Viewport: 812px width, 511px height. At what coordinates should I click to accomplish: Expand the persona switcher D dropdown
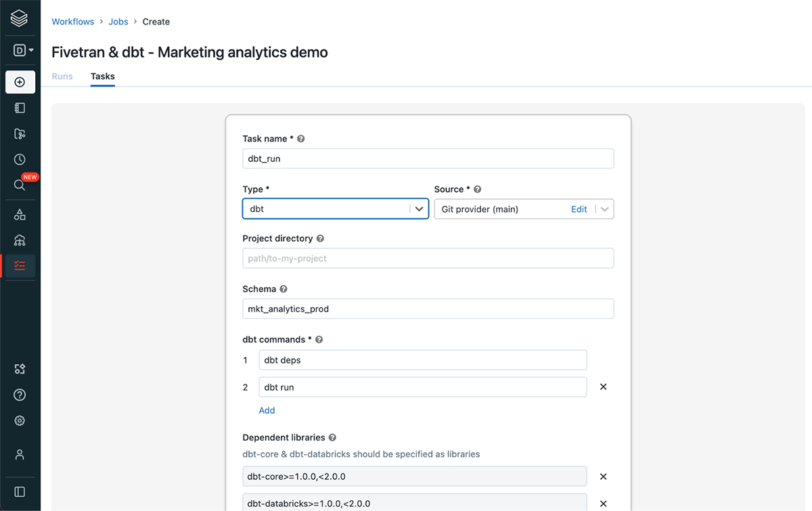(x=24, y=50)
